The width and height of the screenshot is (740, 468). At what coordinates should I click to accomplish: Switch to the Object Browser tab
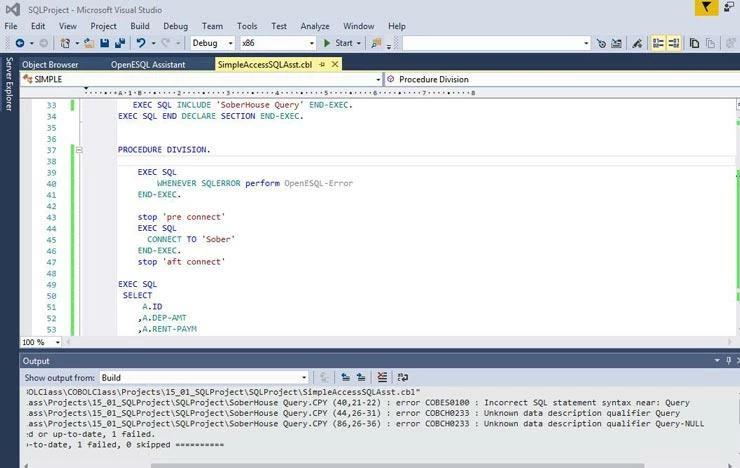coord(50,65)
